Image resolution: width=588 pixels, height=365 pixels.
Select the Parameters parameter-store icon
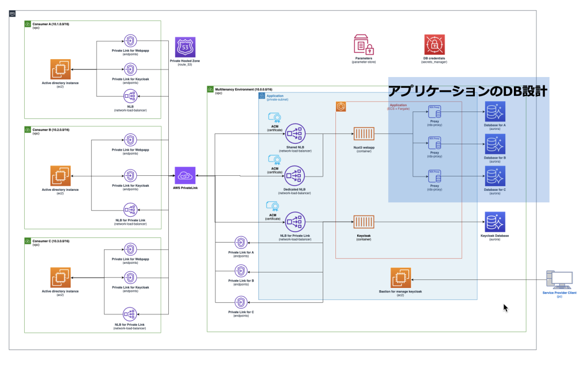point(363,45)
